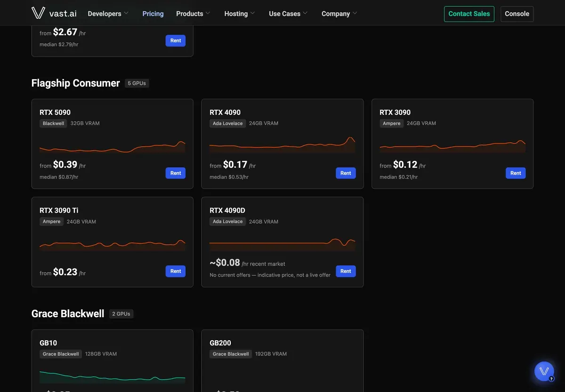Expand the Company menu chevron
Viewport: 565px width, 392px height.
355,13
